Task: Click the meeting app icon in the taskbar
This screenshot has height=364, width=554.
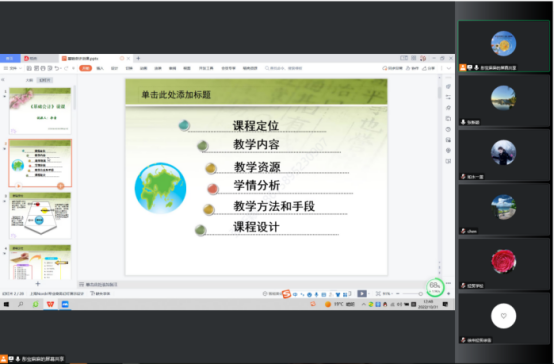Action: [65, 304]
